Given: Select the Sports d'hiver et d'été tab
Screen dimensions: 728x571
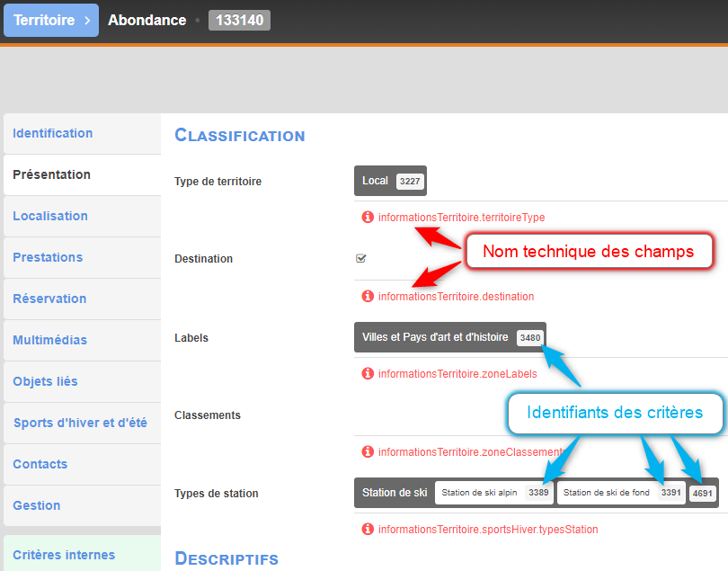Looking at the screenshot, I should 82,423.
